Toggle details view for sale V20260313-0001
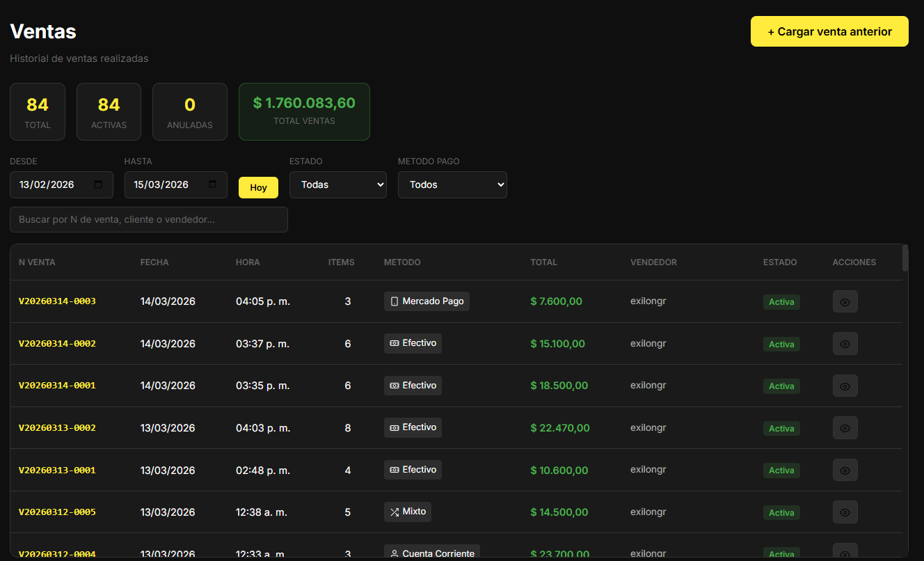The height and width of the screenshot is (561, 924). (x=845, y=470)
